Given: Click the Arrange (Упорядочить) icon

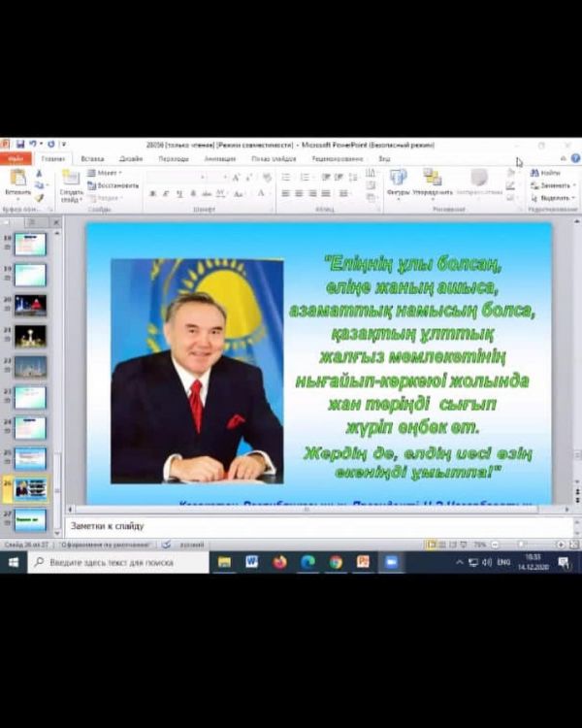Looking at the screenshot, I should pos(432,180).
